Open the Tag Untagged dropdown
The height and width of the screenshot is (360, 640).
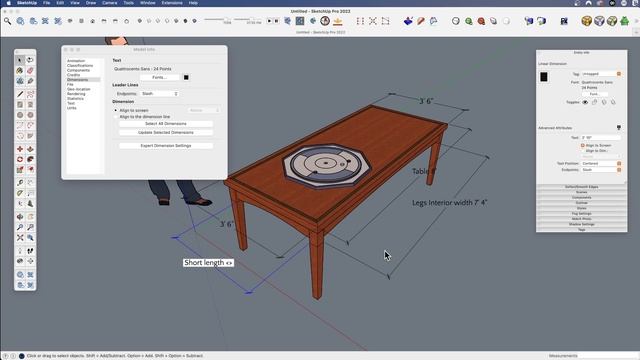coord(601,74)
